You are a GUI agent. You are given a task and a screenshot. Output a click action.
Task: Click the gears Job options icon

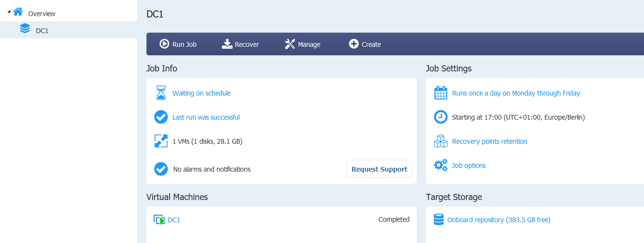coord(441,165)
